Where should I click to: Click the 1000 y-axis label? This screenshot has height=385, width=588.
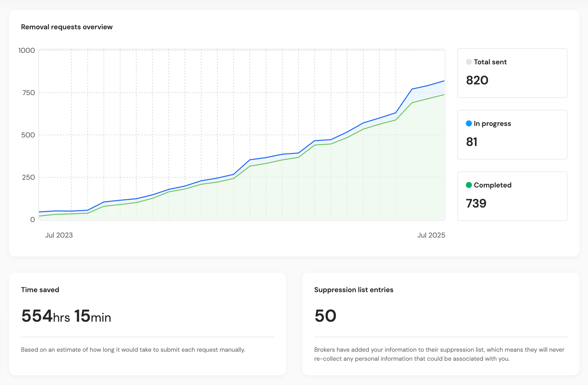(x=27, y=50)
